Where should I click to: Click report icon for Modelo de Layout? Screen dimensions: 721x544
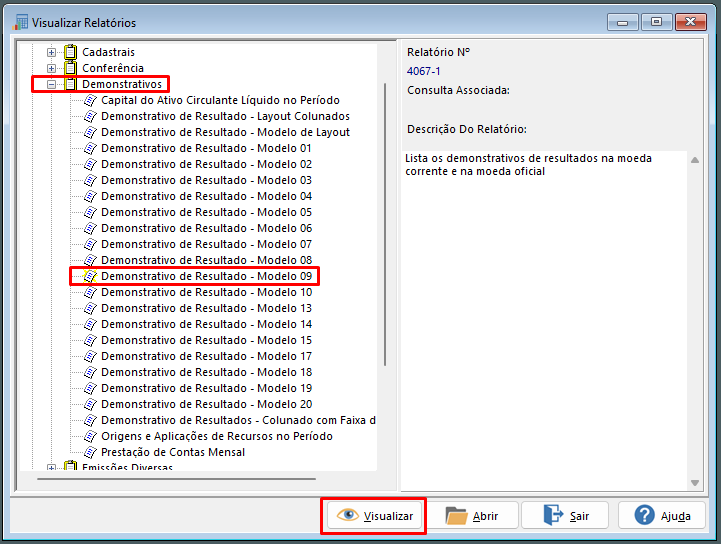pyautogui.click(x=91, y=132)
